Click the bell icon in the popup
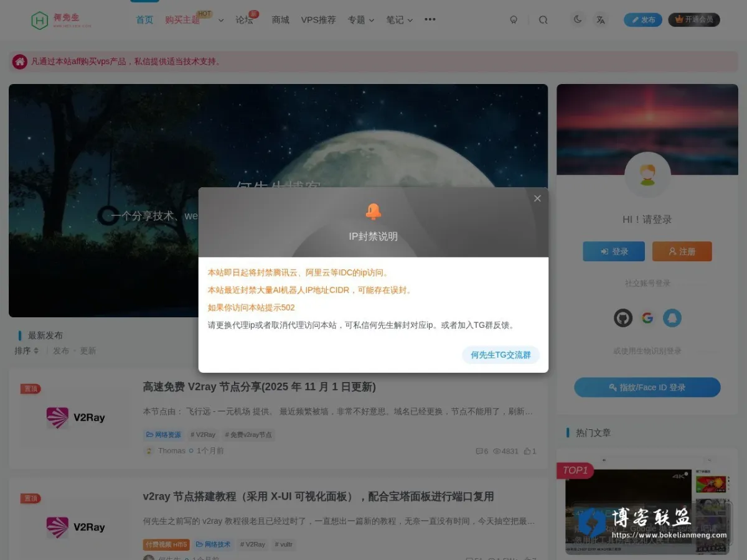 point(374,212)
